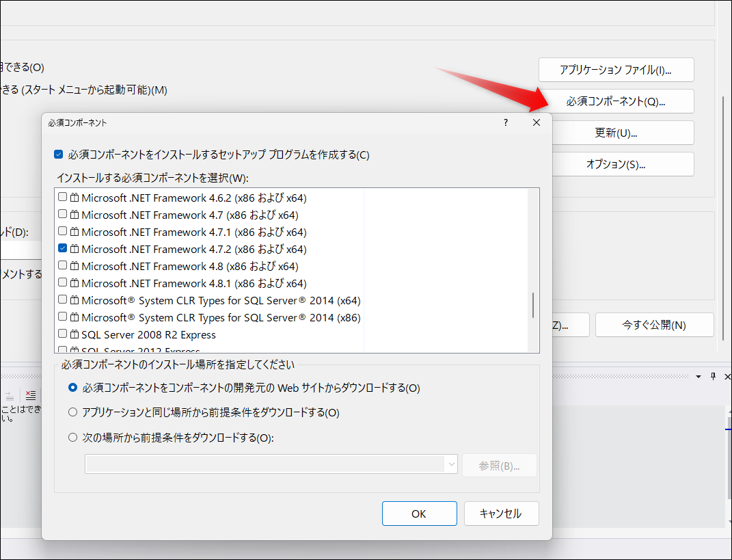Click the help question mark in dialog title bar

506,123
